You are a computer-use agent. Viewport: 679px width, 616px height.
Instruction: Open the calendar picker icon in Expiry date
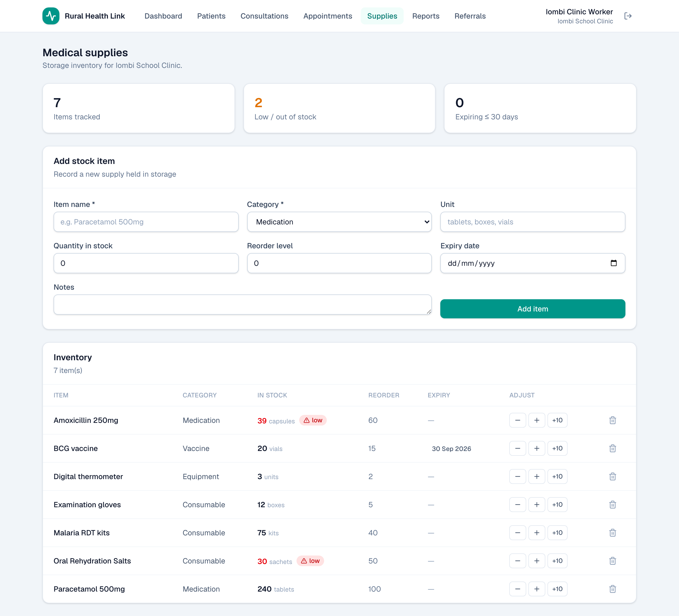tap(614, 263)
